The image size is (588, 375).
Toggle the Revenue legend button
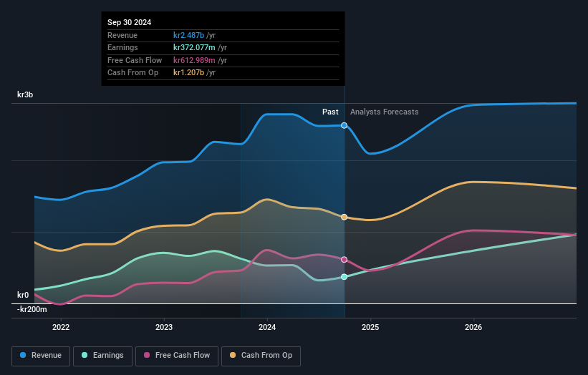41,356
